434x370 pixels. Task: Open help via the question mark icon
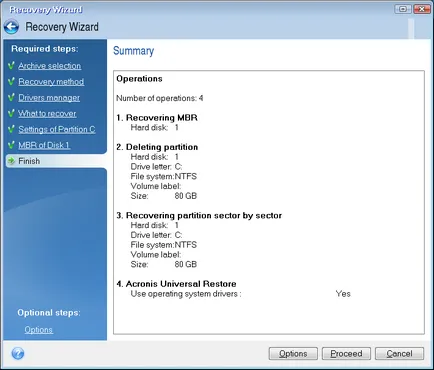pyautogui.click(x=18, y=353)
